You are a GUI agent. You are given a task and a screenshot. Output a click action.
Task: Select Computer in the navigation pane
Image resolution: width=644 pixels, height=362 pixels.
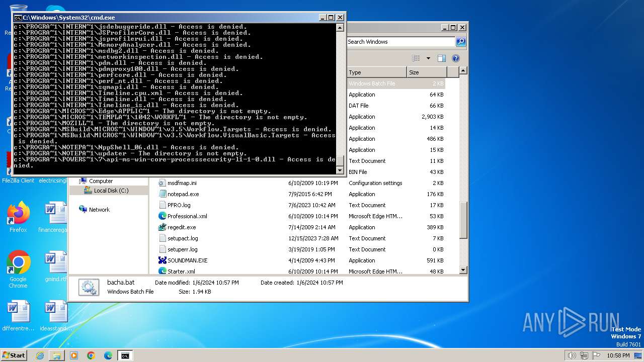[x=101, y=181]
